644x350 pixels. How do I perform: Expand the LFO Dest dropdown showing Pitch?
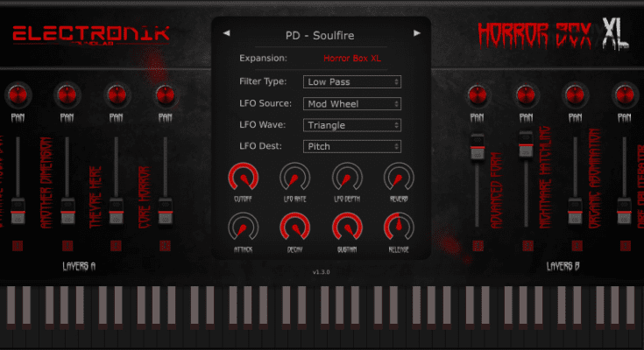coord(352,147)
